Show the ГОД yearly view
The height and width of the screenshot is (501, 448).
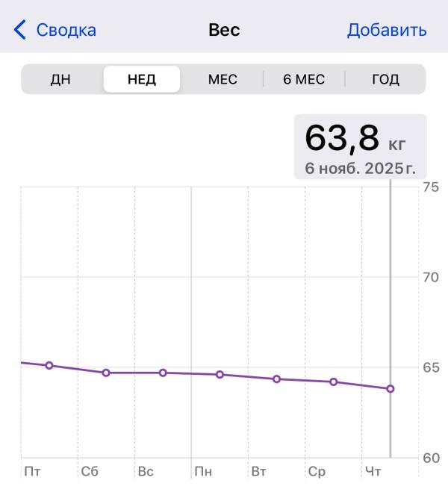(385, 79)
